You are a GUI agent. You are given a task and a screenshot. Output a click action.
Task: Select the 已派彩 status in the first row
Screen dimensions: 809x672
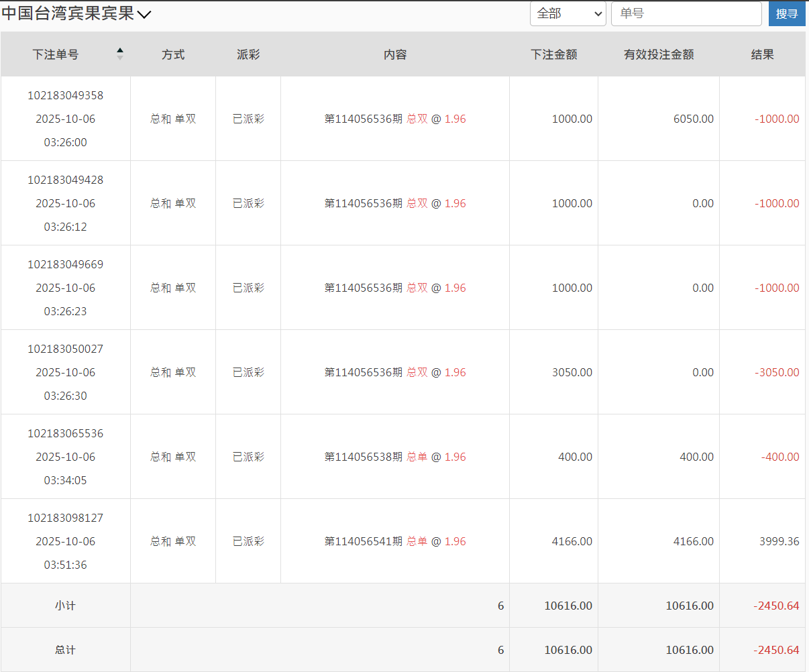point(248,119)
